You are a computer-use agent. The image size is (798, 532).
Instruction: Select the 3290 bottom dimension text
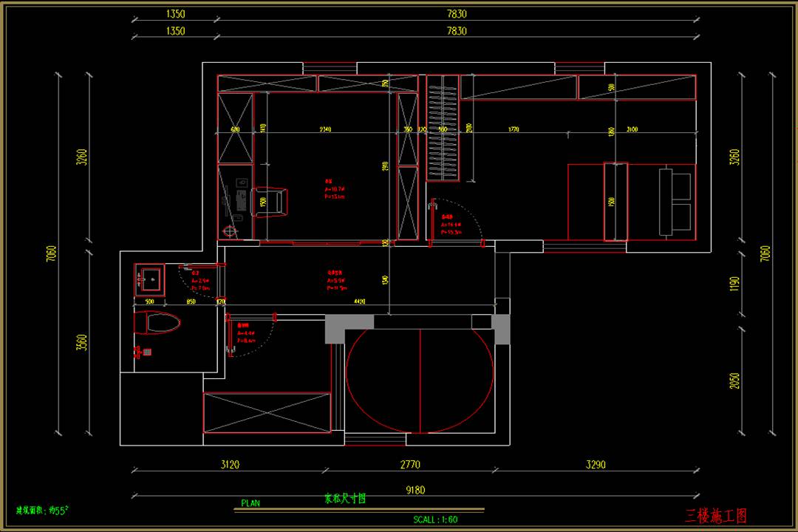tap(596, 465)
